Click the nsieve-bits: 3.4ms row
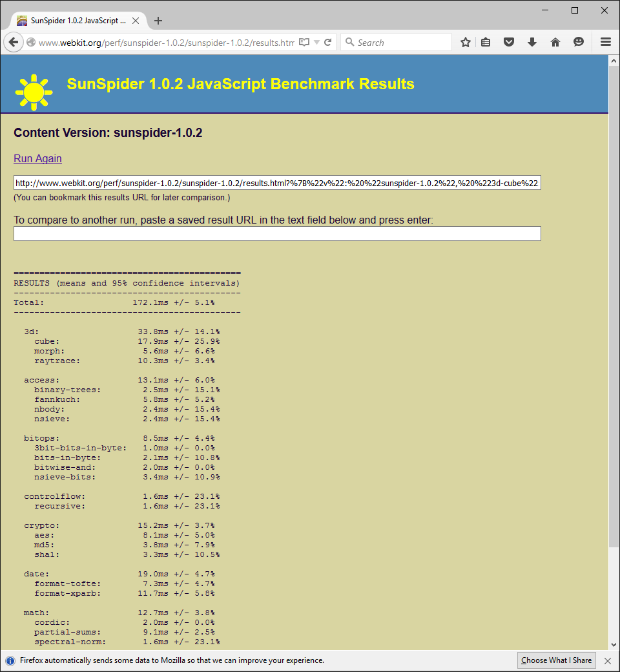 click(127, 477)
